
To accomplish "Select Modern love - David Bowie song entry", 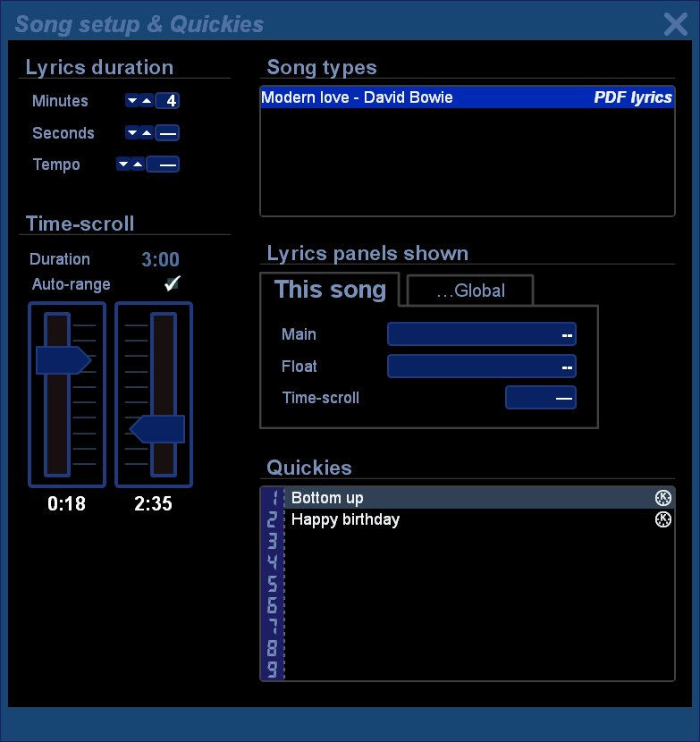I will [x=467, y=97].
